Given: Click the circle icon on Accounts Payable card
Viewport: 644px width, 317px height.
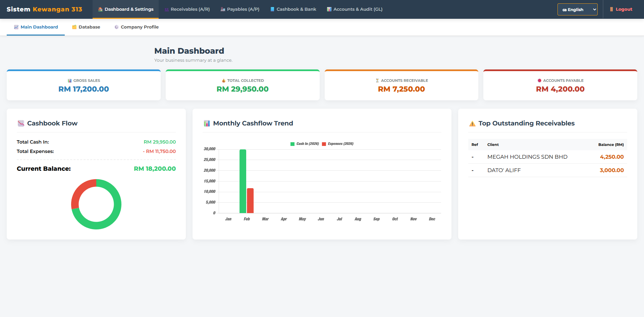Looking at the screenshot, I should click(x=539, y=81).
